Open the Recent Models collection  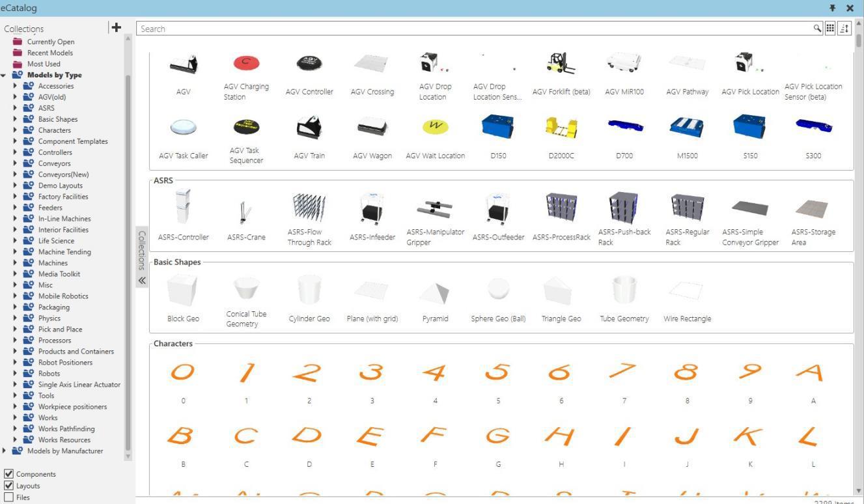pos(49,53)
